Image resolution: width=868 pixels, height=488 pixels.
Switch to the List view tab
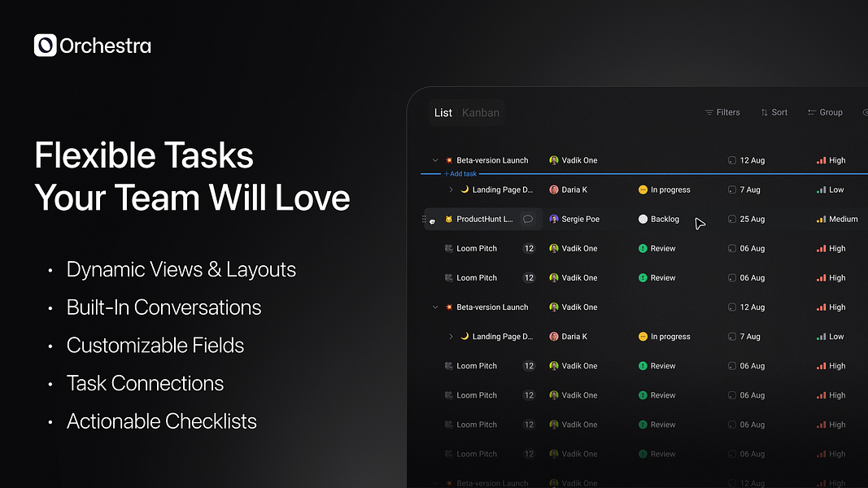click(x=443, y=113)
